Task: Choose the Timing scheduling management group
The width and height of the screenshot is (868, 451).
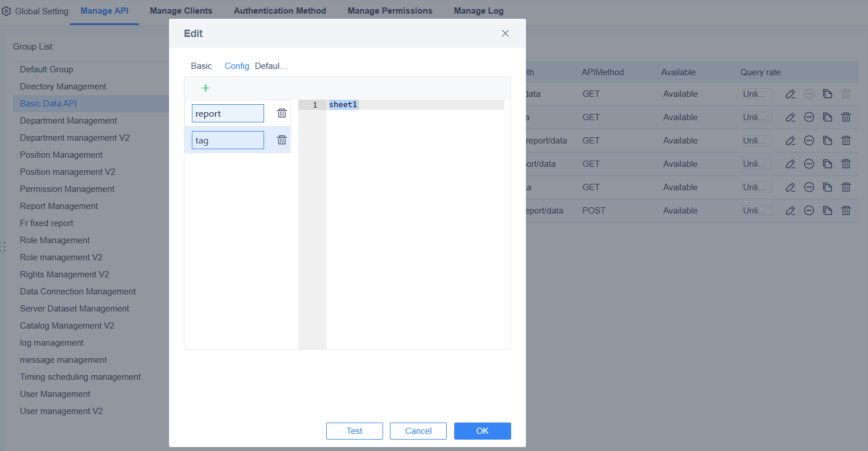Action: pyautogui.click(x=80, y=377)
